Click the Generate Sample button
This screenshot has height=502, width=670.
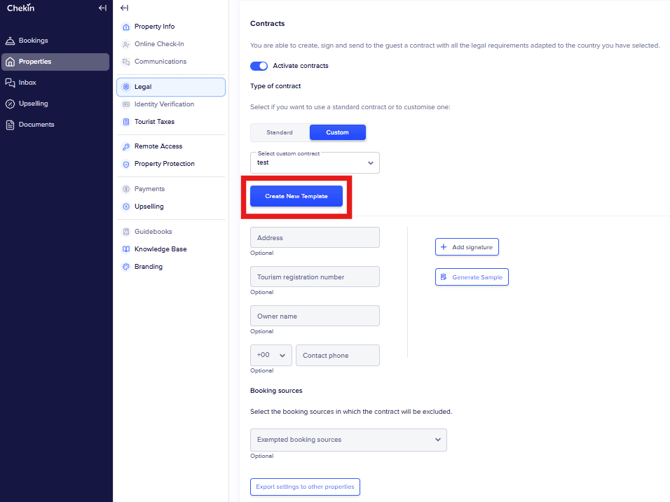[x=472, y=277]
